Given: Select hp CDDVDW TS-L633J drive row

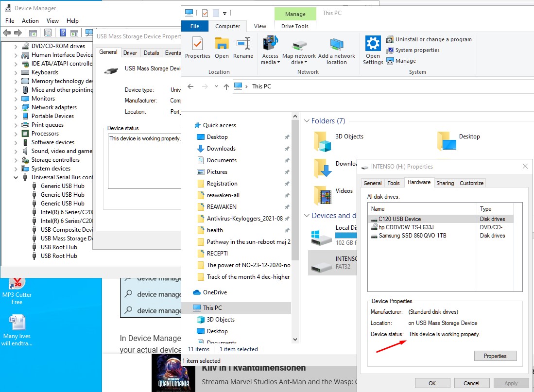Looking at the screenshot, I should pos(441,227).
